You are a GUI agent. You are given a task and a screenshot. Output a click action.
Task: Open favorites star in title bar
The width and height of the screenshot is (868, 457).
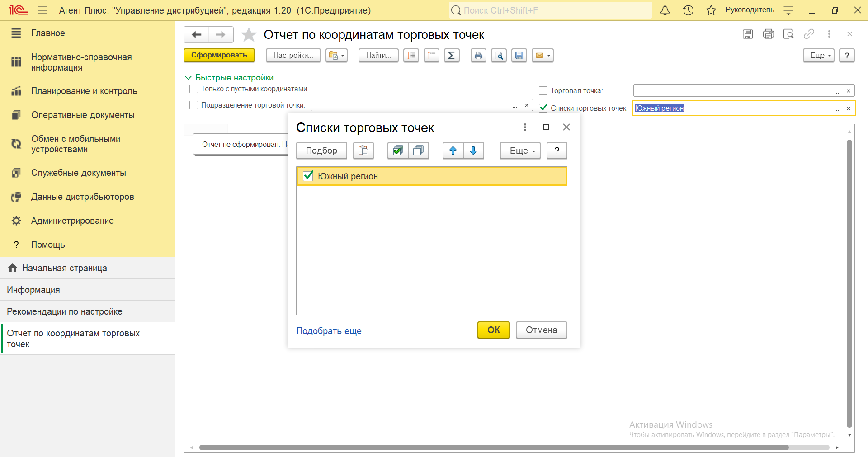[x=711, y=10]
